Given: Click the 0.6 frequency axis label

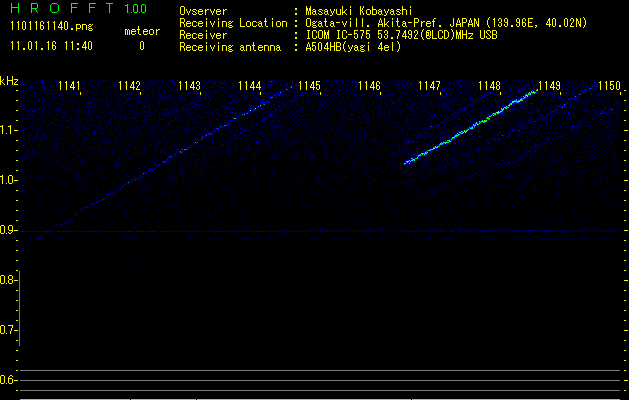Looking at the screenshot, I should click(7, 380).
